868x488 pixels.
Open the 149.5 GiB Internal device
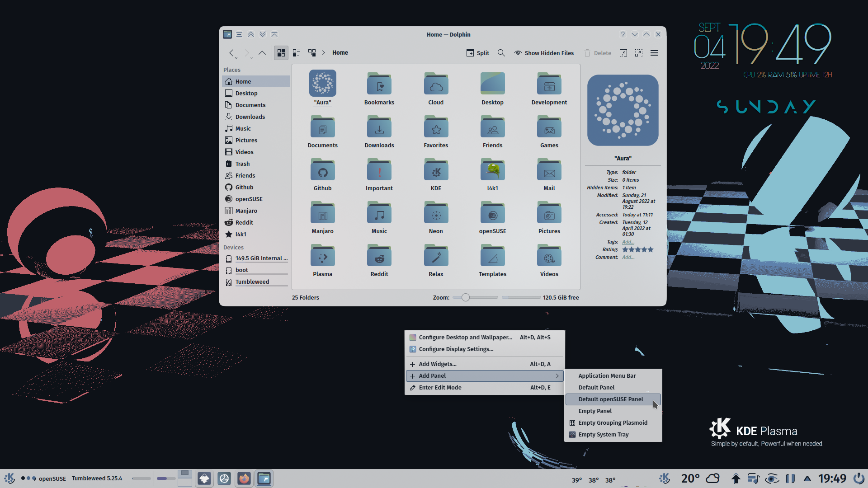256,258
